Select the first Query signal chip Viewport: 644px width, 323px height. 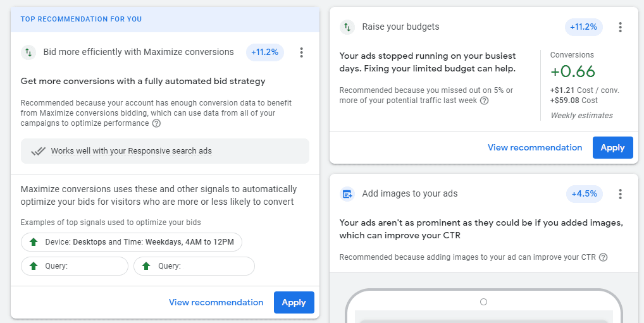75,266
